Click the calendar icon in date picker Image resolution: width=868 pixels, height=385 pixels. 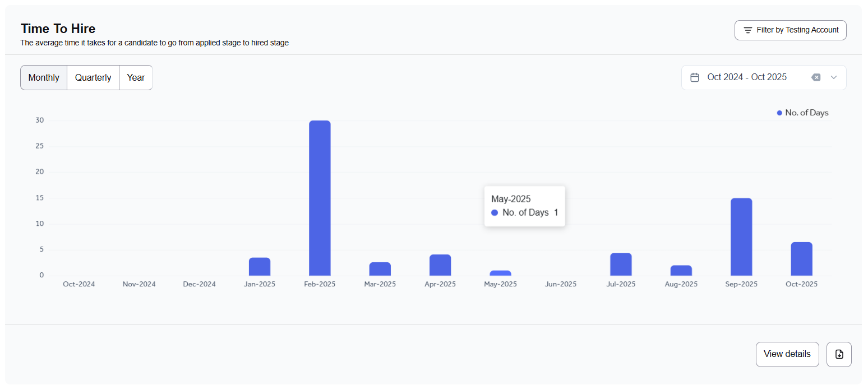[x=695, y=77]
